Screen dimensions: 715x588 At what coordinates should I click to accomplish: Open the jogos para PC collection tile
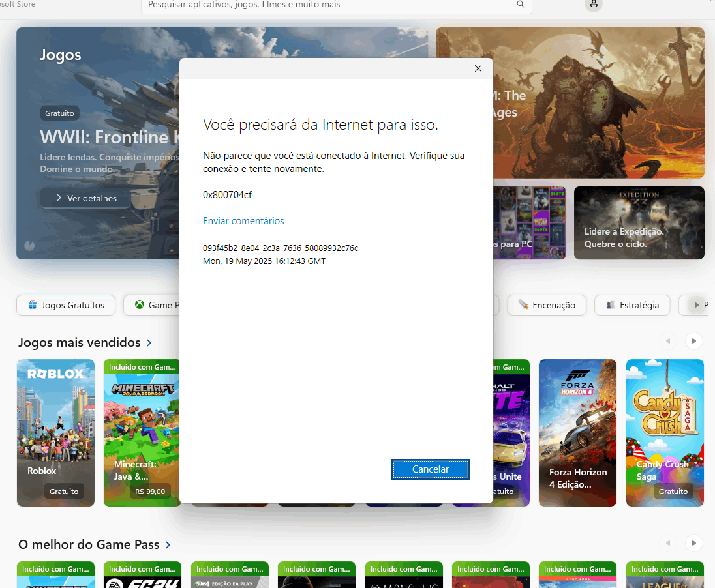[530, 223]
